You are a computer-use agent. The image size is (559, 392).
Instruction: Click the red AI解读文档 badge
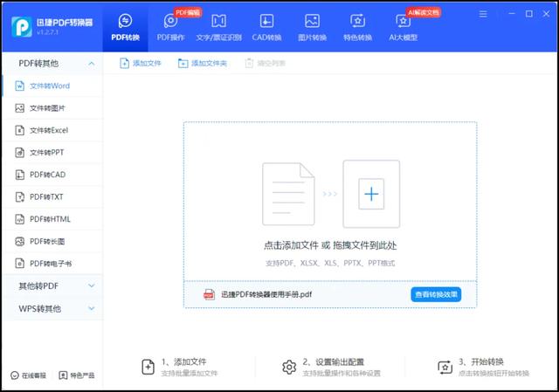pyautogui.click(x=424, y=12)
